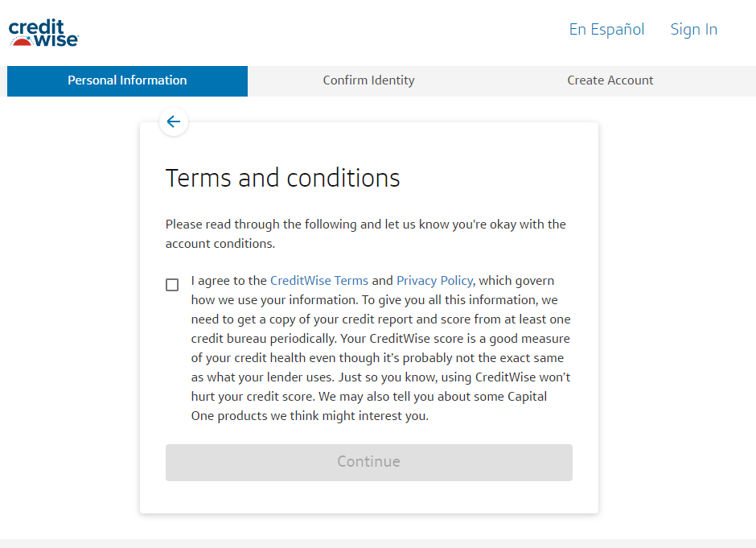Click the text 'account conditions.'
756x548 pixels.
click(220, 244)
